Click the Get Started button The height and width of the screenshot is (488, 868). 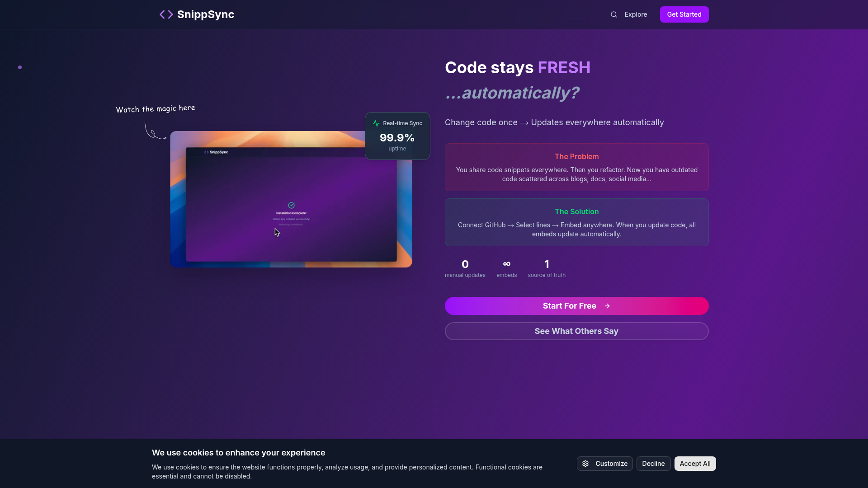[x=684, y=14]
